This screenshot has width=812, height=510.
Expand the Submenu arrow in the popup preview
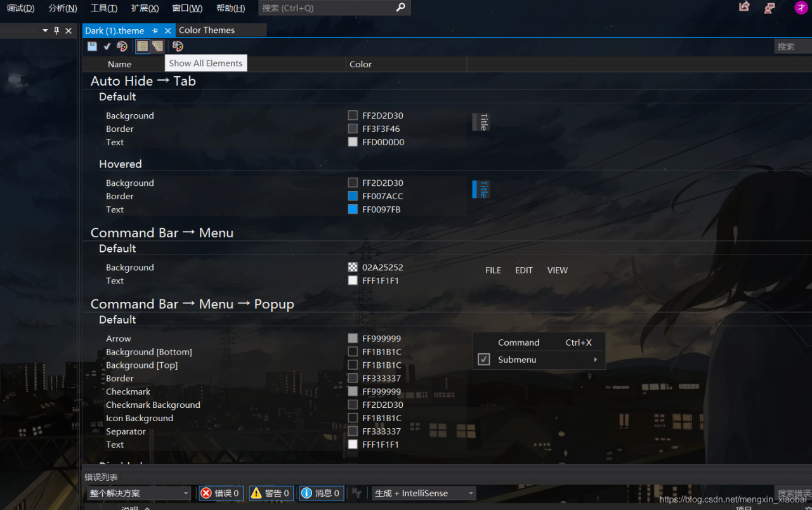(596, 360)
